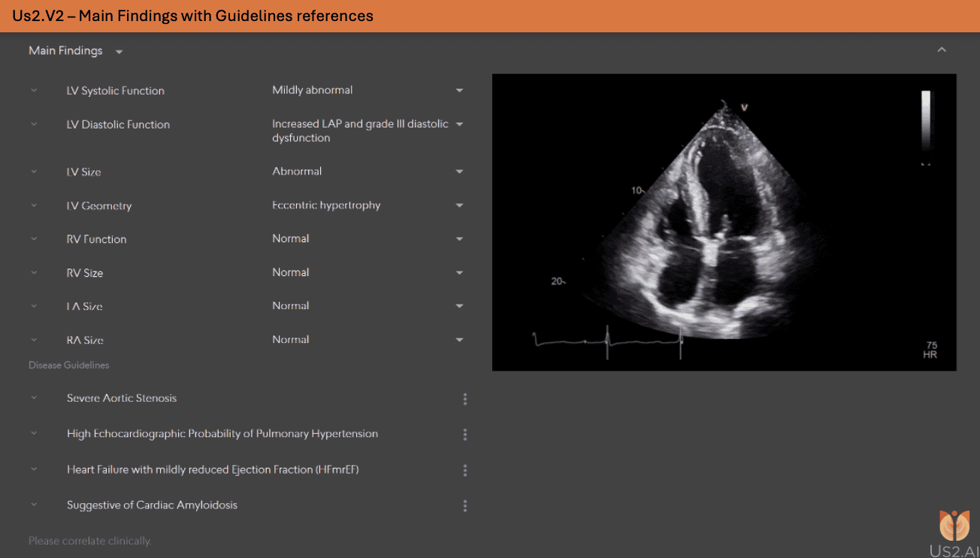Open options menu for Severe Aortic Stenosis
The image size is (980, 558).
point(464,399)
